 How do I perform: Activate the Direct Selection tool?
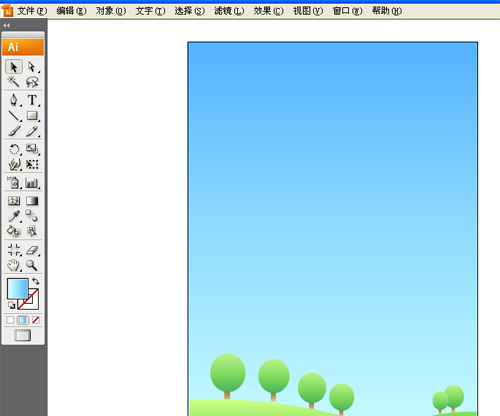32,67
